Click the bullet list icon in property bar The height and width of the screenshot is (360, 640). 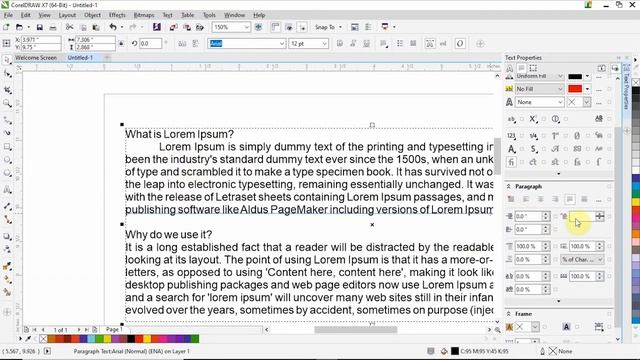click(x=400, y=43)
